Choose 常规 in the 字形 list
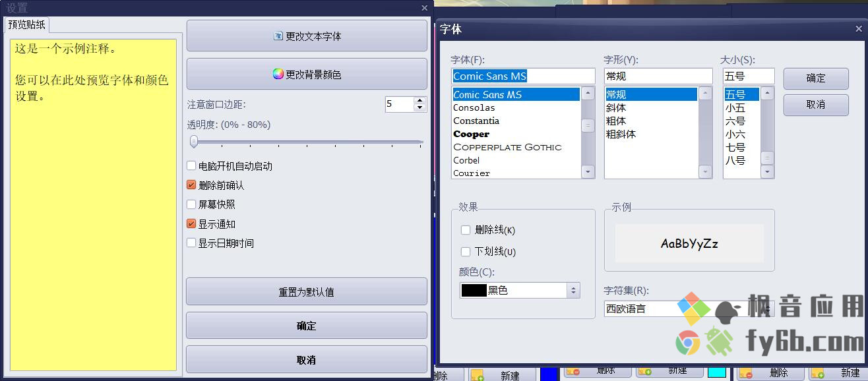The image size is (868, 381). tap(650, 94)
